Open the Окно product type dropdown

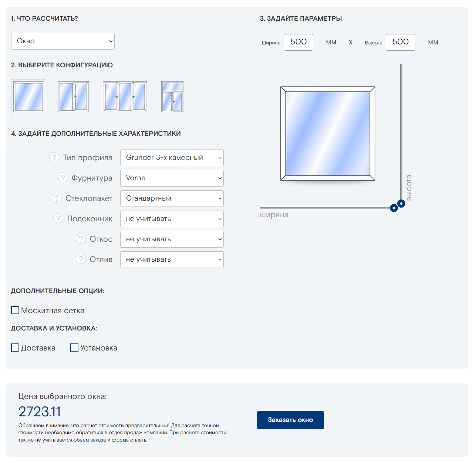pos(63,41)
